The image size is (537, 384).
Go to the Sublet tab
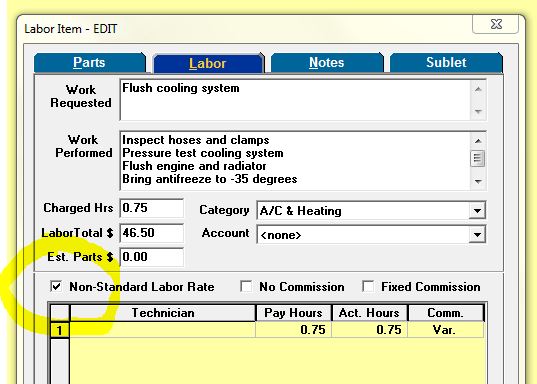click(446, 63)
